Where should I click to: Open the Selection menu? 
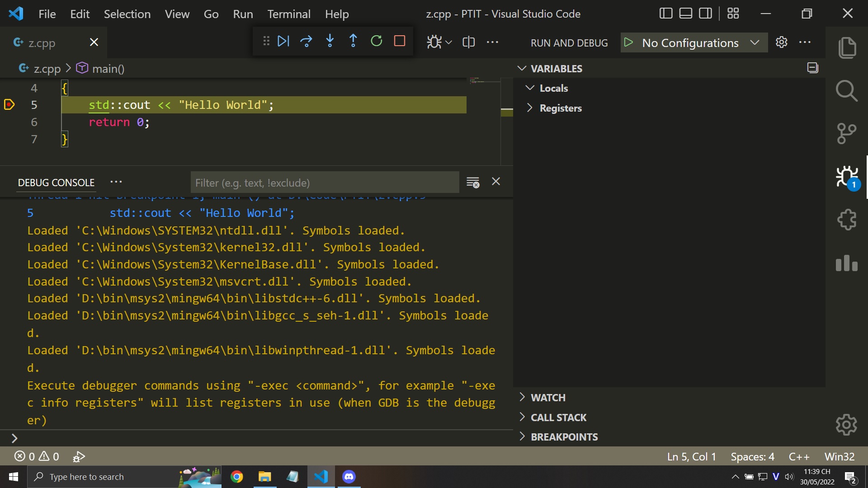(x=127, y=14)
